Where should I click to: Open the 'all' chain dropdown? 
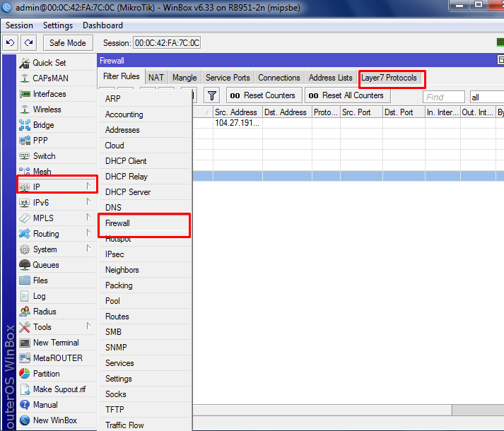486,97
